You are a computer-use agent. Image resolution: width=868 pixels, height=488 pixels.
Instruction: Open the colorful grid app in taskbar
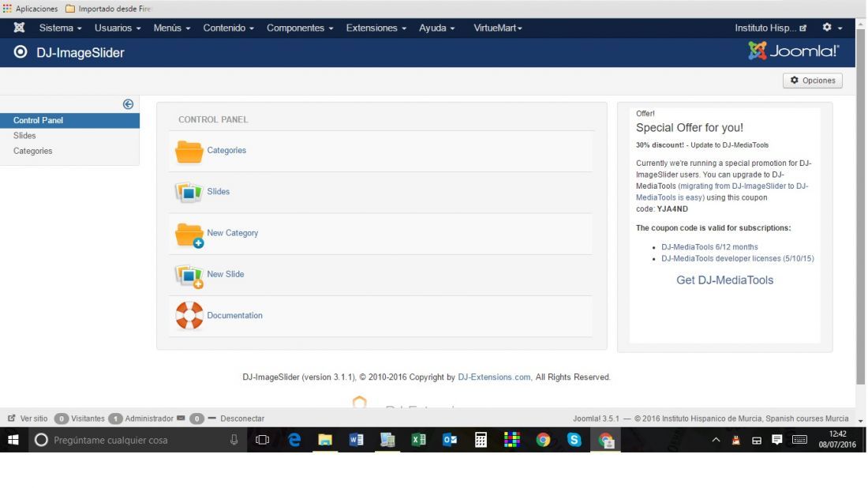click(x=512, y=440)
